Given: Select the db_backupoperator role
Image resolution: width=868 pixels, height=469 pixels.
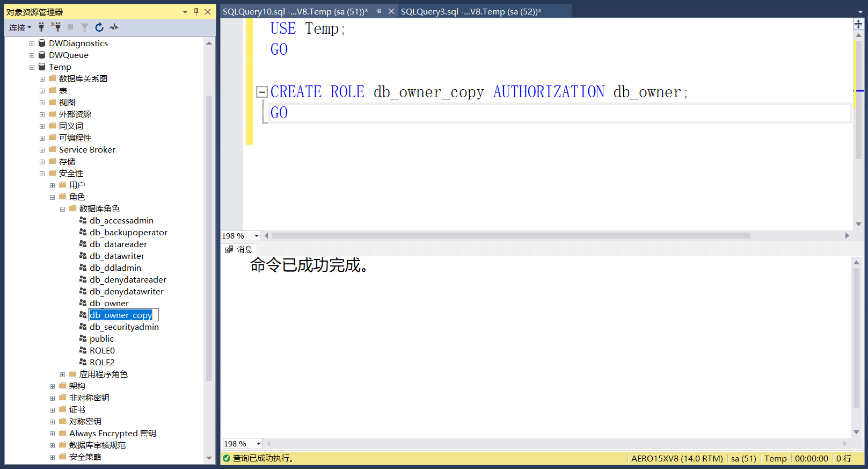Looking at the screenshot, I should [x=128, y=232].
